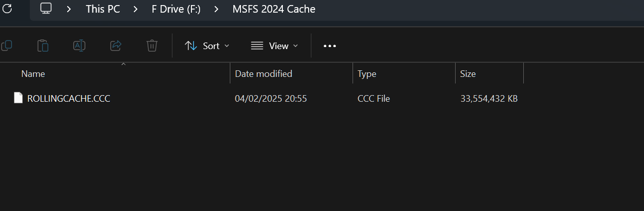Expand chevron after This PC breadcrumb
Viewport: 644px width, 211px height.
tap(136, 9)
